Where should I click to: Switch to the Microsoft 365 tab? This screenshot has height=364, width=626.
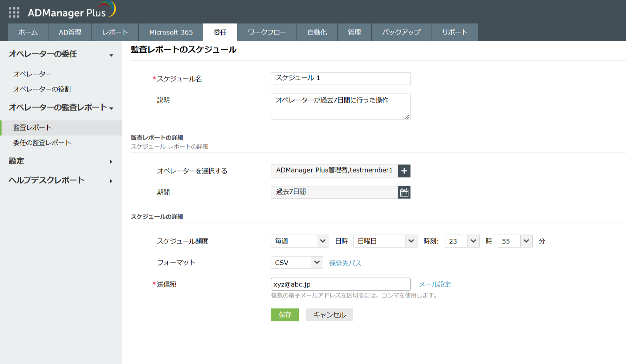pos(171,32)
